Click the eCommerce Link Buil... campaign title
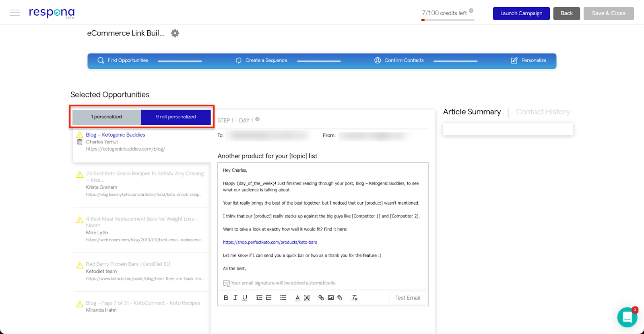Image resolution: width=644 pixels, height=334 pixels. [126, 33]
